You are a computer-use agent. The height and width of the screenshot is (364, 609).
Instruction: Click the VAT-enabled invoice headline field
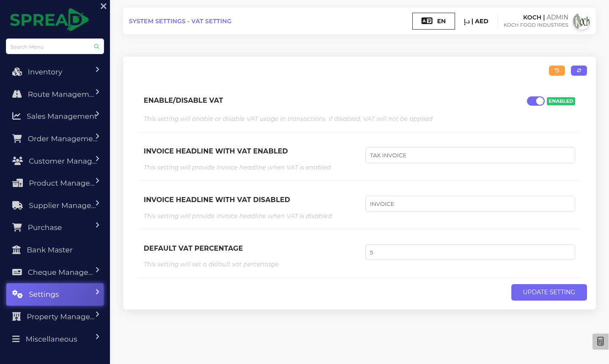point(470,155)
